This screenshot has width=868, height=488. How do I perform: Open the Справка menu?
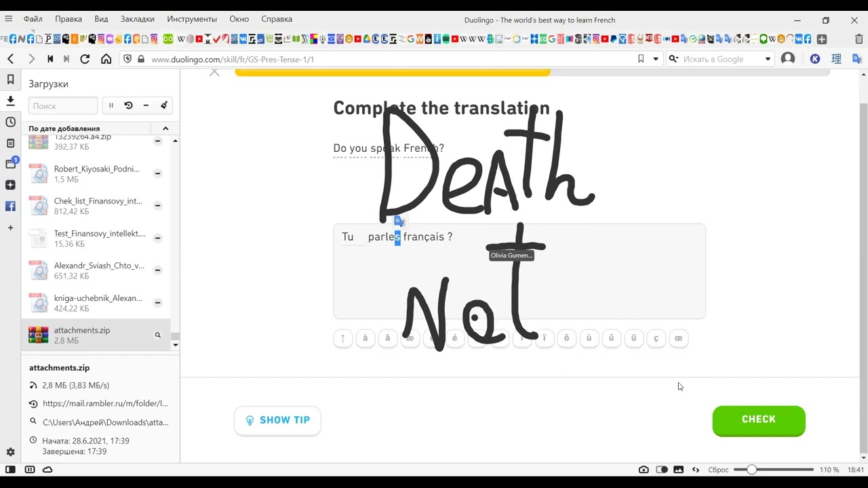[277, 19]
